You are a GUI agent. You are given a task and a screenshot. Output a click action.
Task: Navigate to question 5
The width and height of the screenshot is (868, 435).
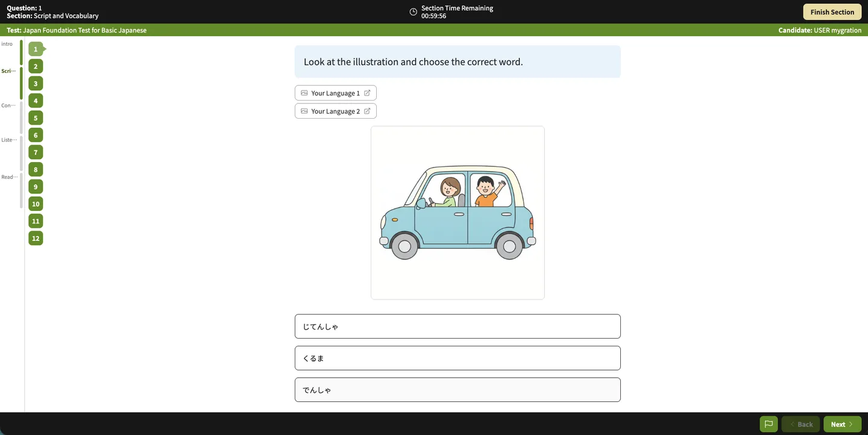[x=36, y=118]
